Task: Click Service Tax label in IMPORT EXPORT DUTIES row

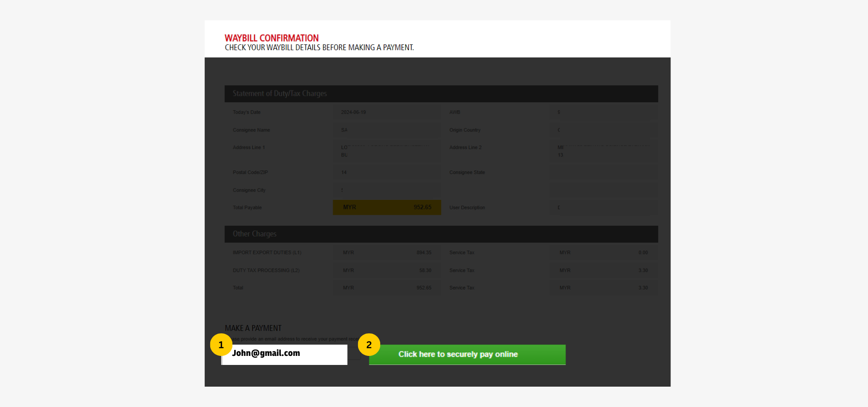Action: tap(462, 253)
